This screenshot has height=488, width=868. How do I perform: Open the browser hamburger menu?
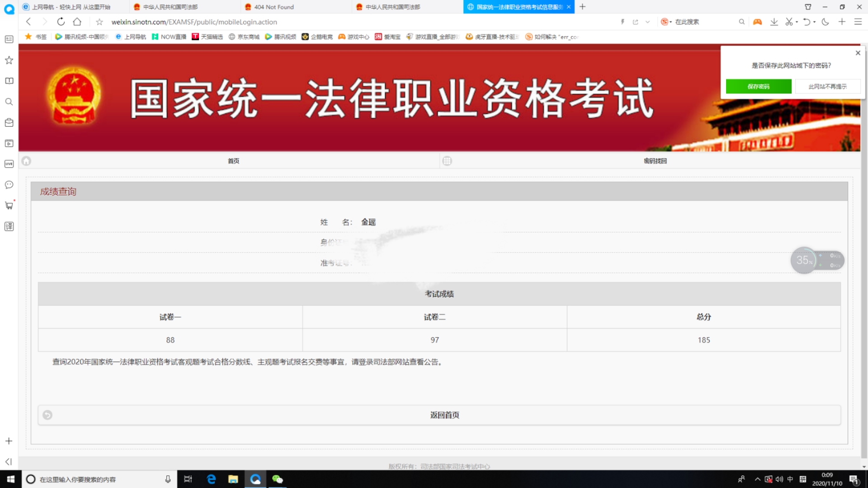858,22
